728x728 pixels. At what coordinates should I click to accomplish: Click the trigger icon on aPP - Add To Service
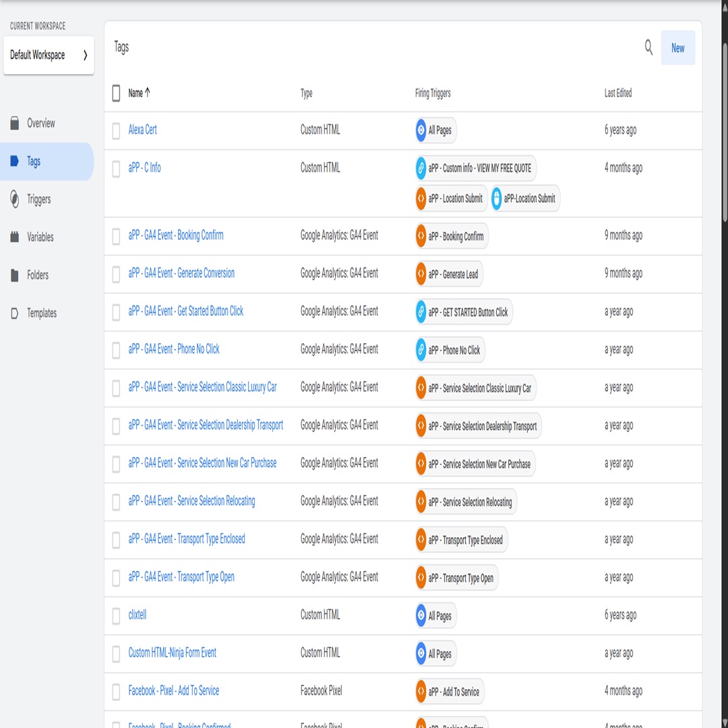pos(419,691)
